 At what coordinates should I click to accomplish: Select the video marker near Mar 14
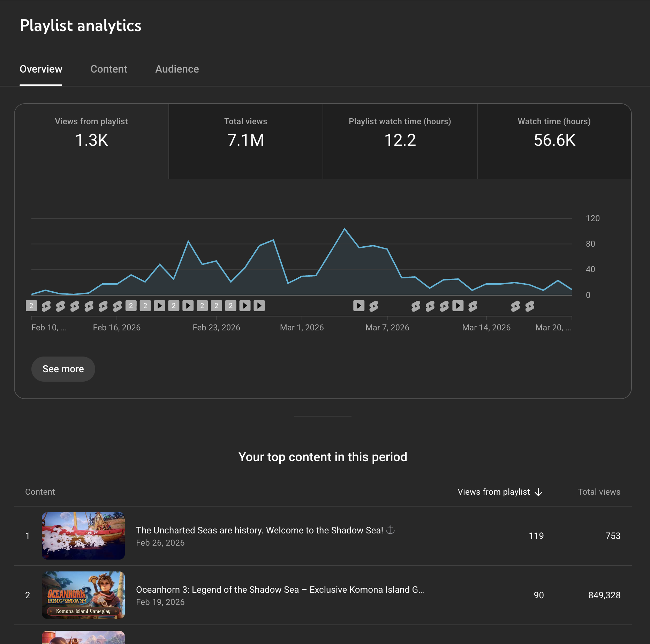(x=458, y=306)
